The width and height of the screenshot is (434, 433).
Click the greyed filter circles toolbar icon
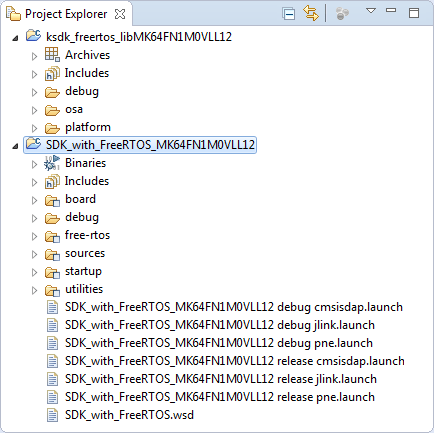pos(342,14)
